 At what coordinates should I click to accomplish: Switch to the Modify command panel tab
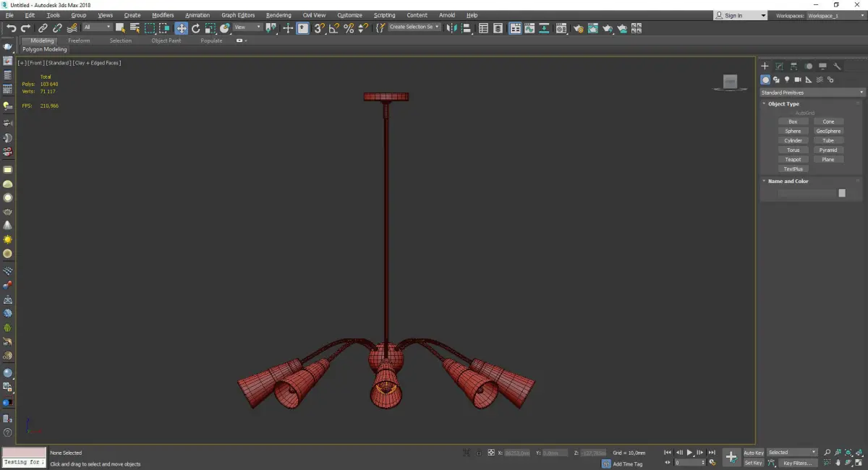pyautogui.click(x=779, y=66)
